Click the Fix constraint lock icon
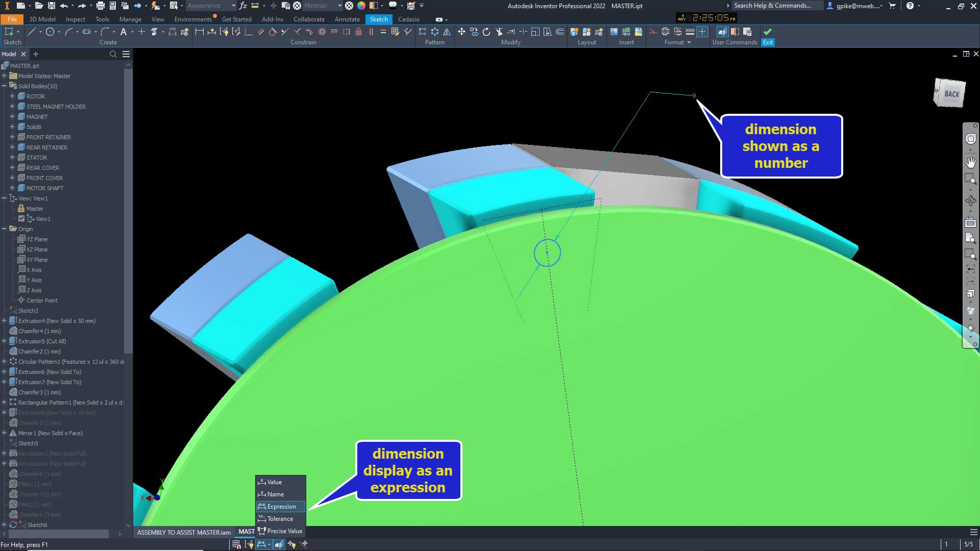Image resolution: width=980 pixels, height=551 pixels. 358,32
